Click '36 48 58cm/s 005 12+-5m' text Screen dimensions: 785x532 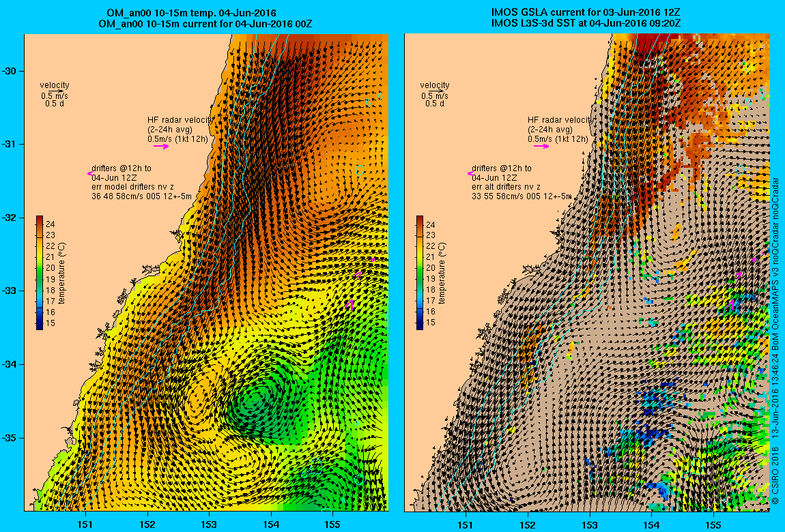pos(142,196)
